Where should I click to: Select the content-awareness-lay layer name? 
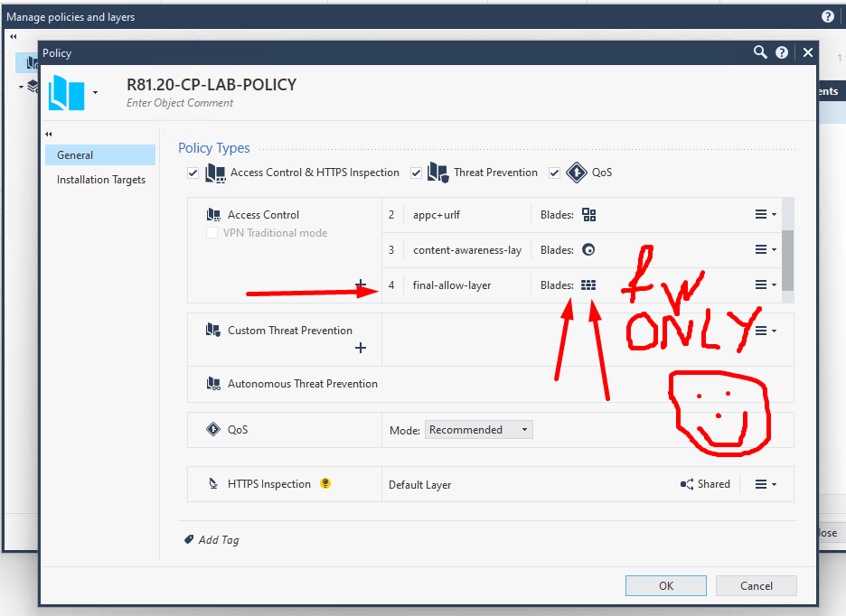[x=467, y=250]
